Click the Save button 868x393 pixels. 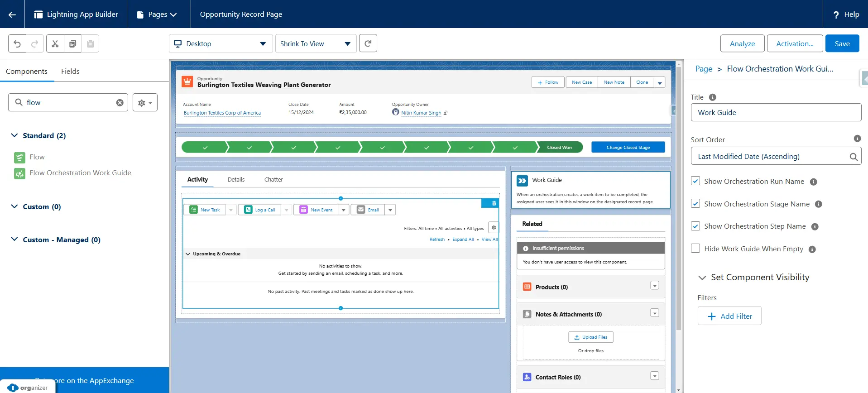842,43
